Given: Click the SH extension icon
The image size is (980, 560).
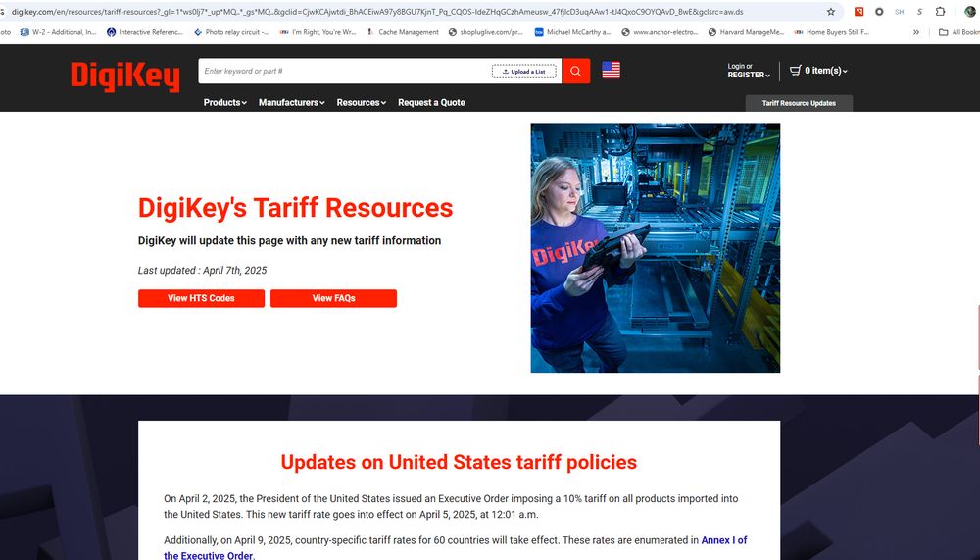Looking at the screenshot, I should [899, 11].
